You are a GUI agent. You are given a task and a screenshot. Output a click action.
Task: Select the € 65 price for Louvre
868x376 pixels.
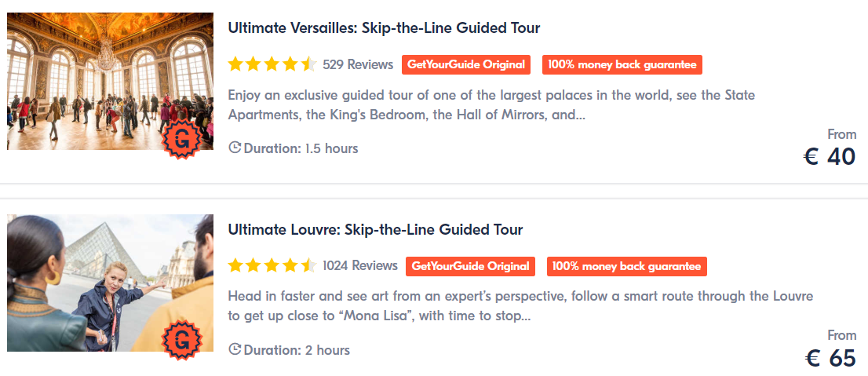(x=830, y=358)
